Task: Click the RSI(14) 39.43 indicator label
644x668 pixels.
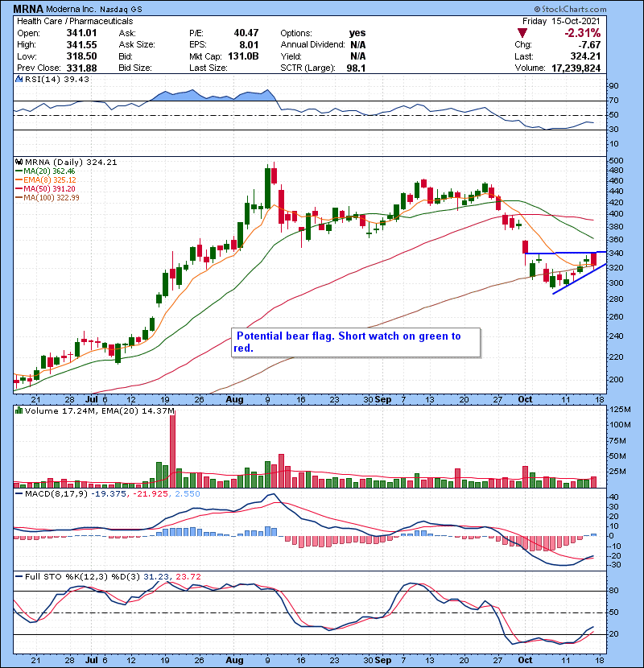Action: (57, 79)
